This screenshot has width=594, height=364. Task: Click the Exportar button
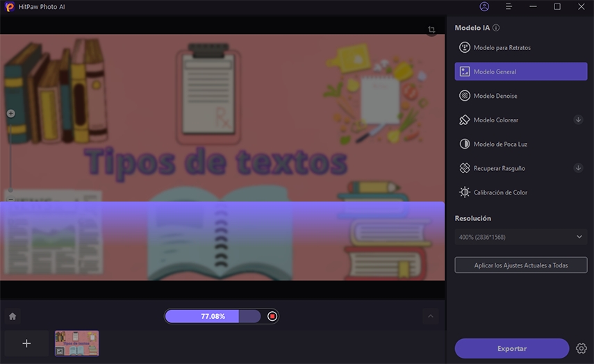[512, 349]
